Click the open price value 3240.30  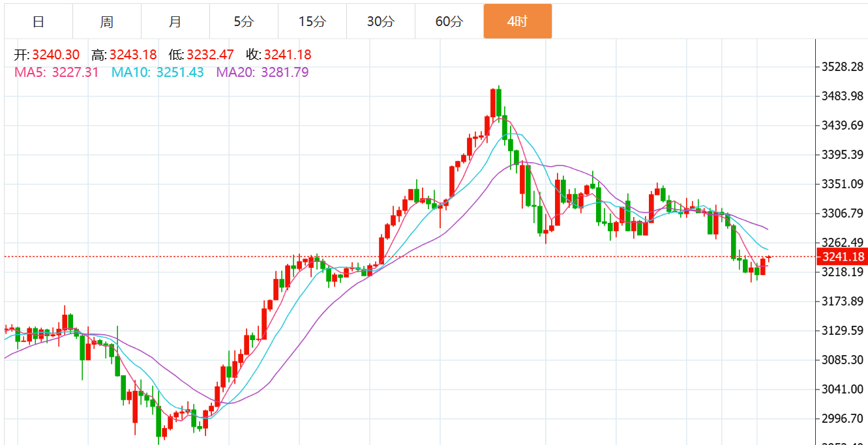pyautogui.click(x=56, y=55)
